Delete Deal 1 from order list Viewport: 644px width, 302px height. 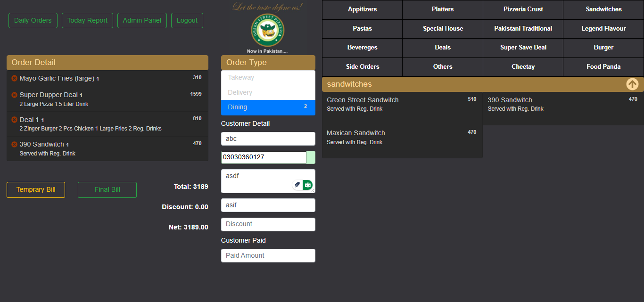coord(14,120)
